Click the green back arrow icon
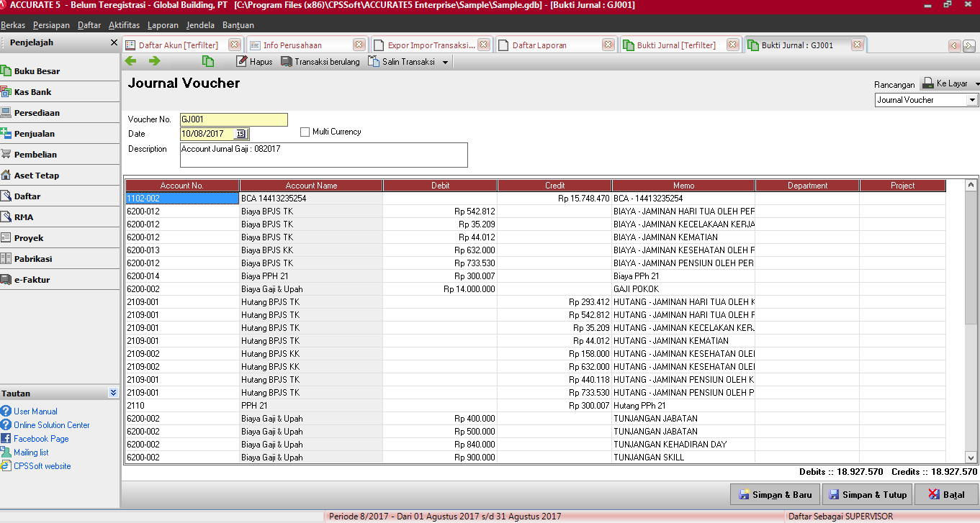Viewport: 980px width, 523px height. (130, 61)
